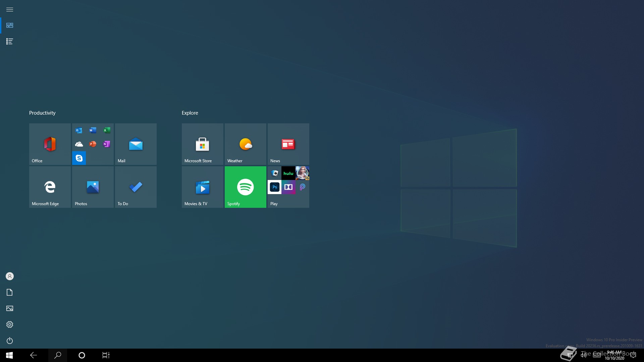This screenshot has width=644, height=362.
Task: Open the Microsoft Store tile
Action: point(202,144)
